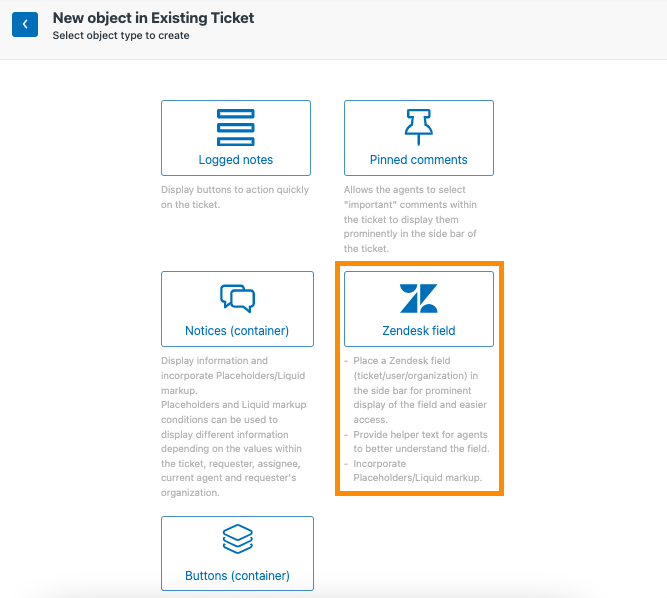667x598 pixels.
Task: Click the "Logged notes" label
Action: (x=236, y=159)
